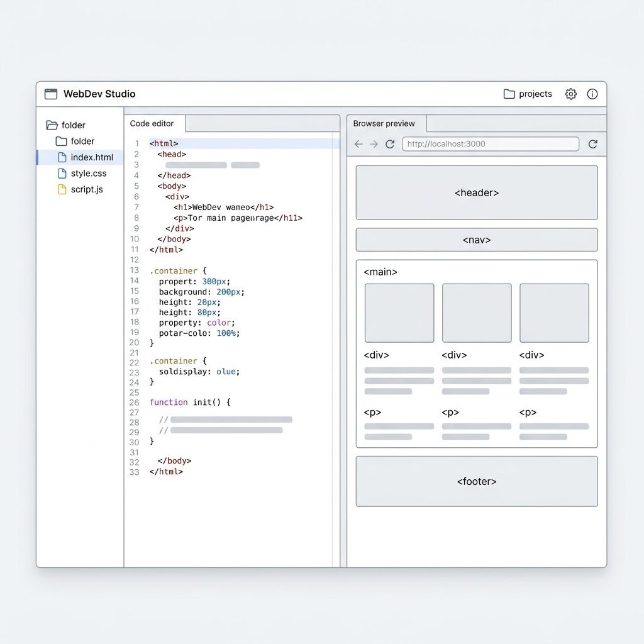Click the middle div label in main

click(454, 355)
